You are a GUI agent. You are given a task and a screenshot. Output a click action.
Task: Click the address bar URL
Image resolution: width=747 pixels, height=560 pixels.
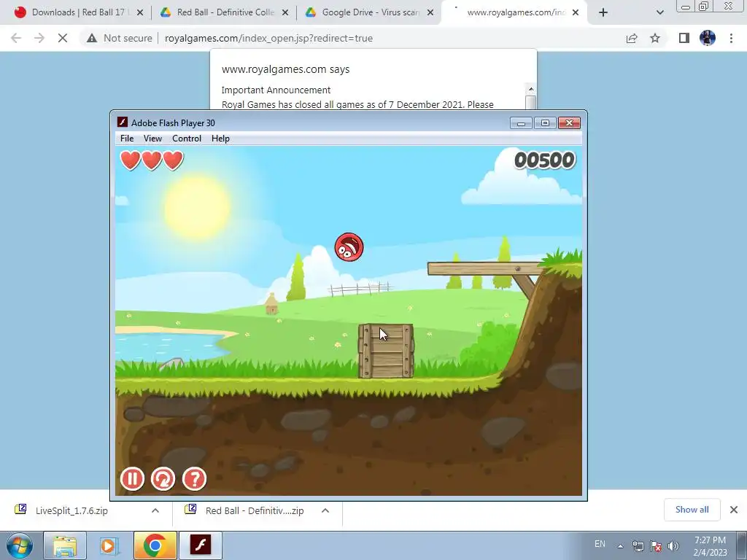(x=268, y=38)
